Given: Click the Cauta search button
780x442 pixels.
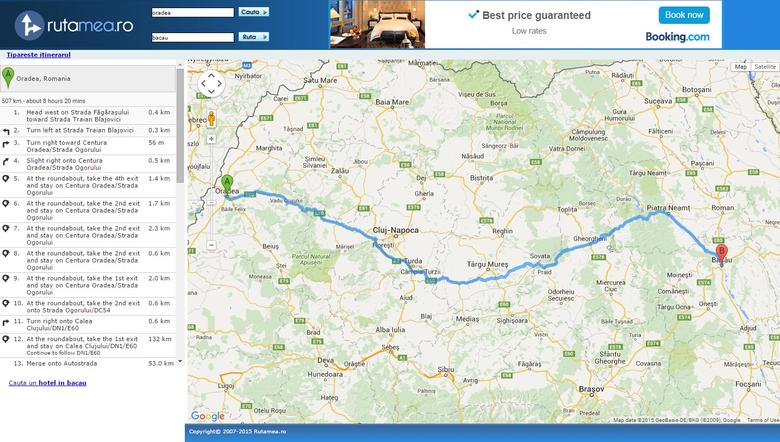Looking at the screenshot, I should tap(254, 12).
